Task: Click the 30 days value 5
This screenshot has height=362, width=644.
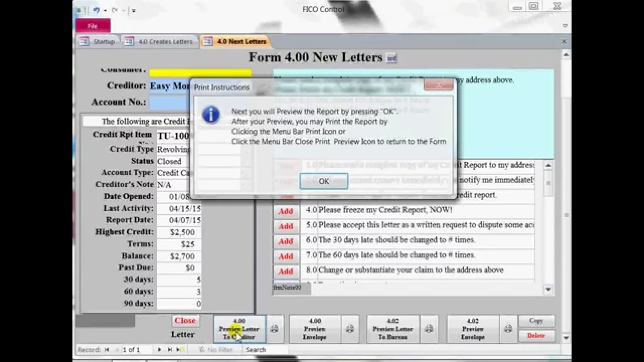Action: pyautogui.click(x=179, y=280)
